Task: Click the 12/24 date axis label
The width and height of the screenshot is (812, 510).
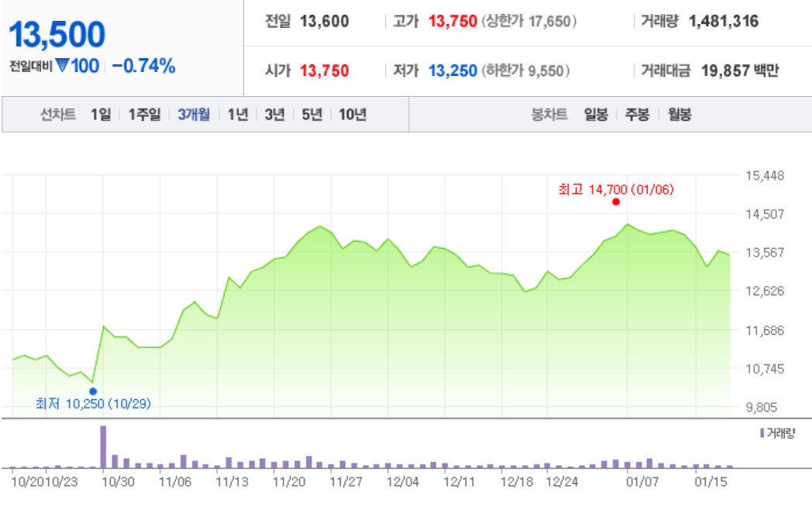Action: pos(562,482)
